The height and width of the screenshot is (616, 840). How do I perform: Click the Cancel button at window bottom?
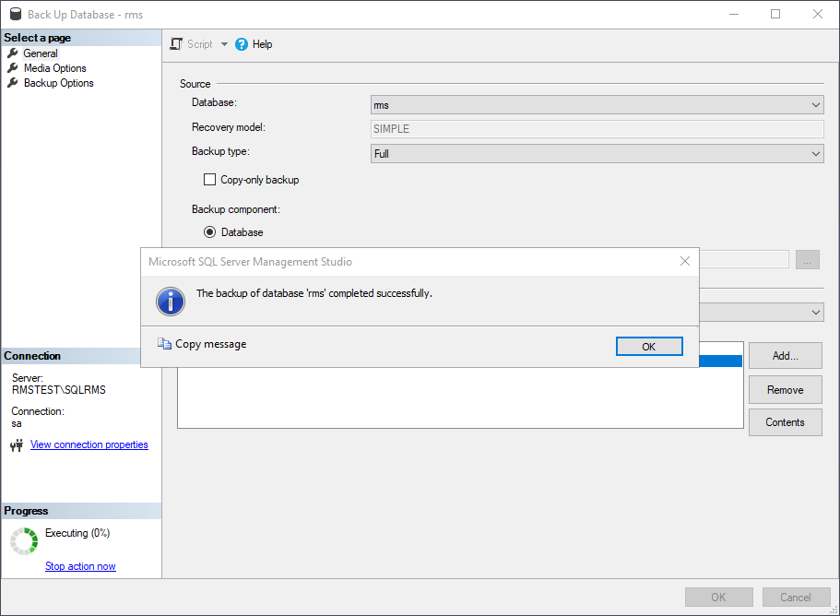(796, 598)
